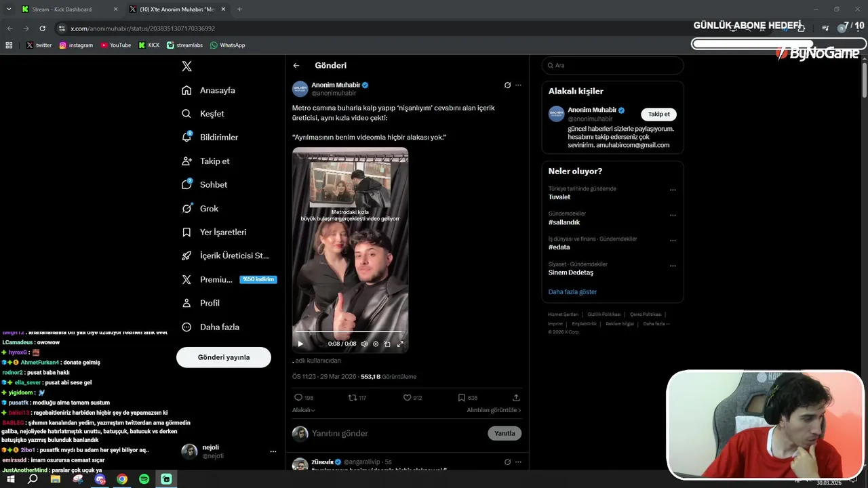Viewport: 868px width, 488px height.
Task: Open WhatsApp bookmark
Action: point(227,45)
